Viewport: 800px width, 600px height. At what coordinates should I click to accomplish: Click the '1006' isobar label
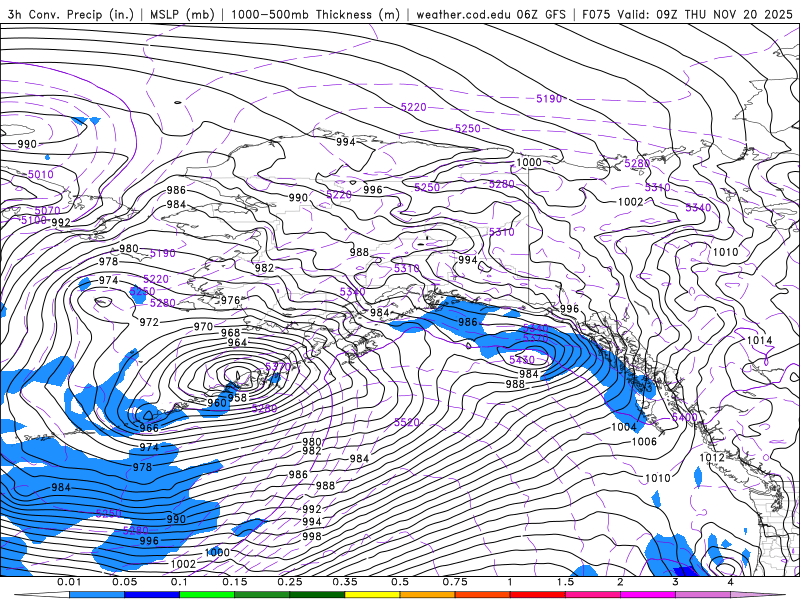coord(644,441)
